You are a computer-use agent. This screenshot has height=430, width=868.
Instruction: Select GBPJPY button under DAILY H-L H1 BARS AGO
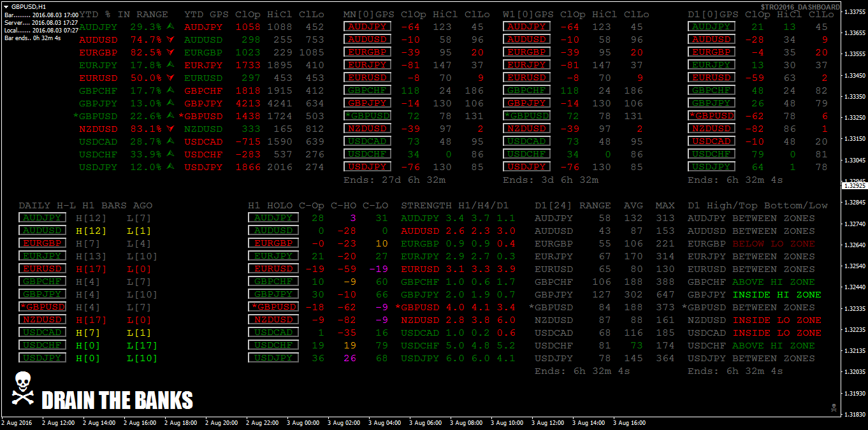point(42,294)
